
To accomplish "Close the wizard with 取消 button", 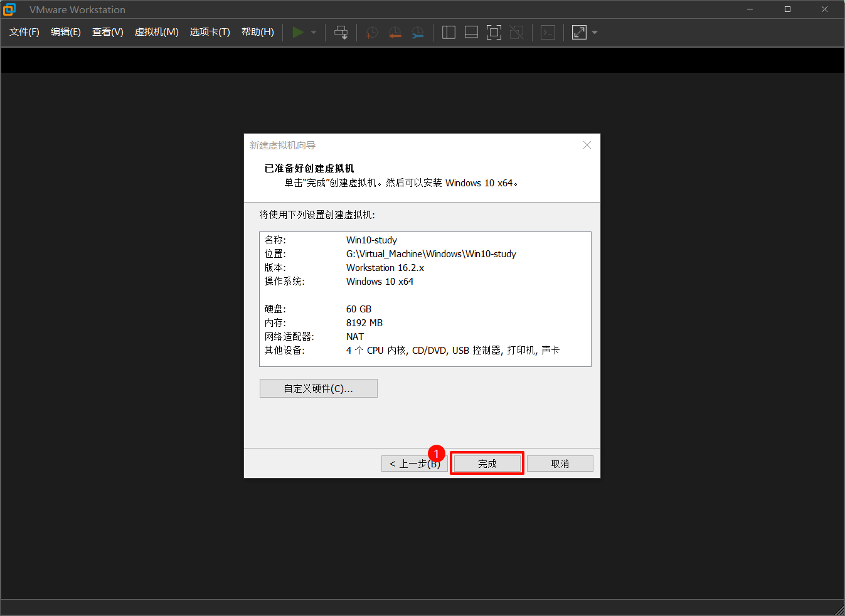I will 560,463.
